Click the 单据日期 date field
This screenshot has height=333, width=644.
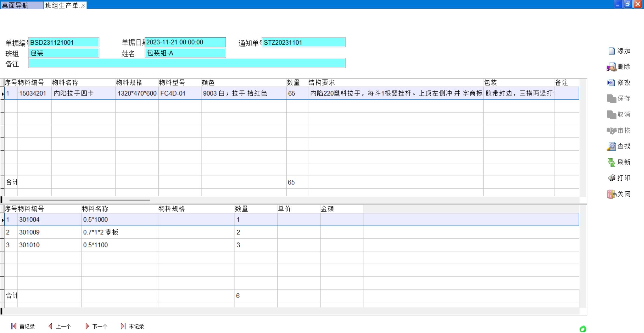[185, 42]
